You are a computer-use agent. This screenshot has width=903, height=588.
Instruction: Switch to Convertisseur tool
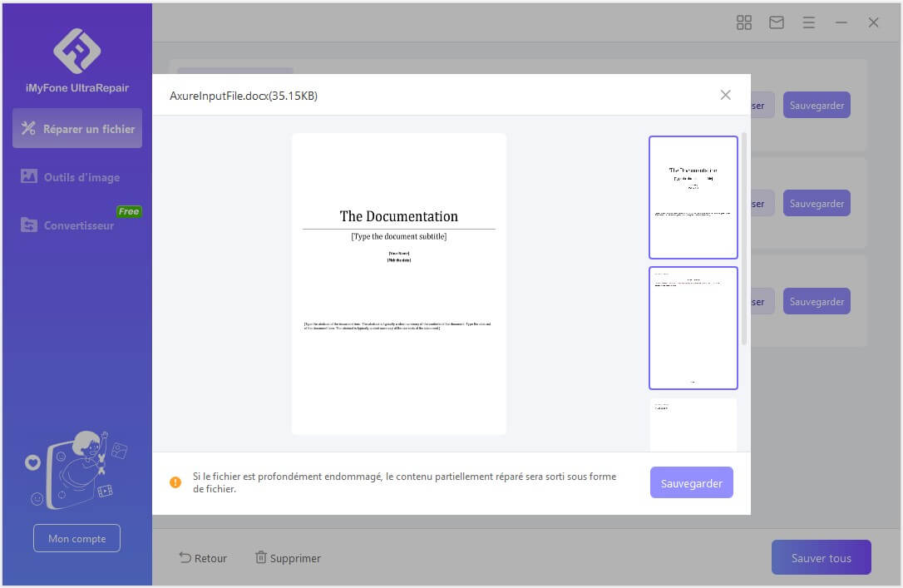pyautogui.click(x=77, y=225)
